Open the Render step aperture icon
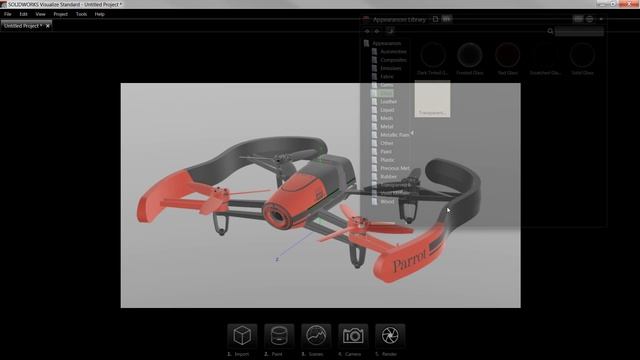The width and height of the screenshot is (640, 360). (390, 336)
